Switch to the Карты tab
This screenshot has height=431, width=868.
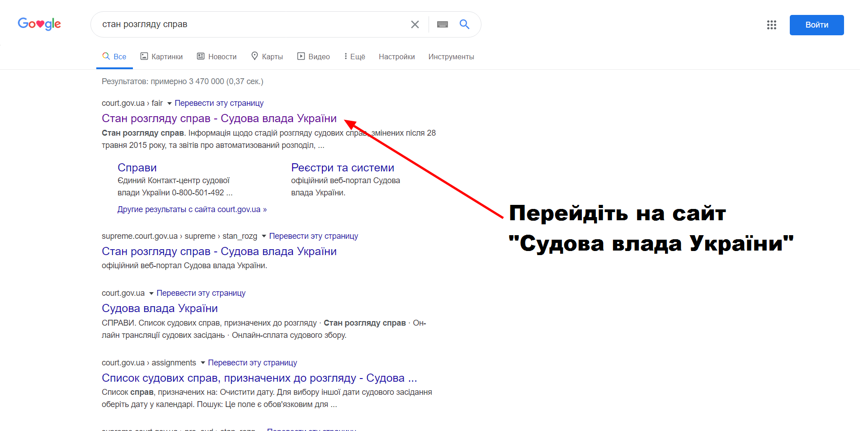(267, 57)
